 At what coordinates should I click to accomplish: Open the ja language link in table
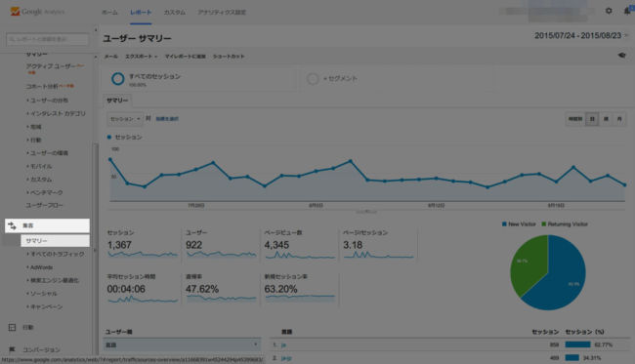pyautogui.click(x=283, y=345)
